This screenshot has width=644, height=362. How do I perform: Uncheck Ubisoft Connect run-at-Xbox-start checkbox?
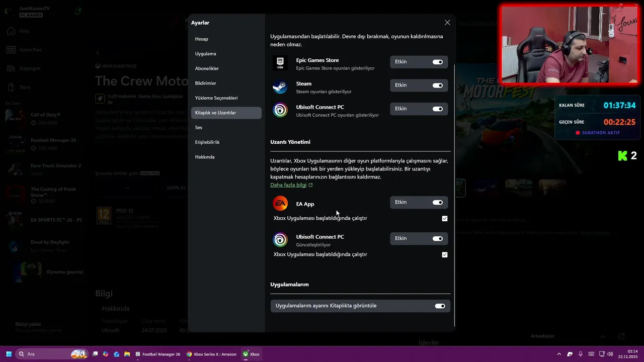coord(444,254)
